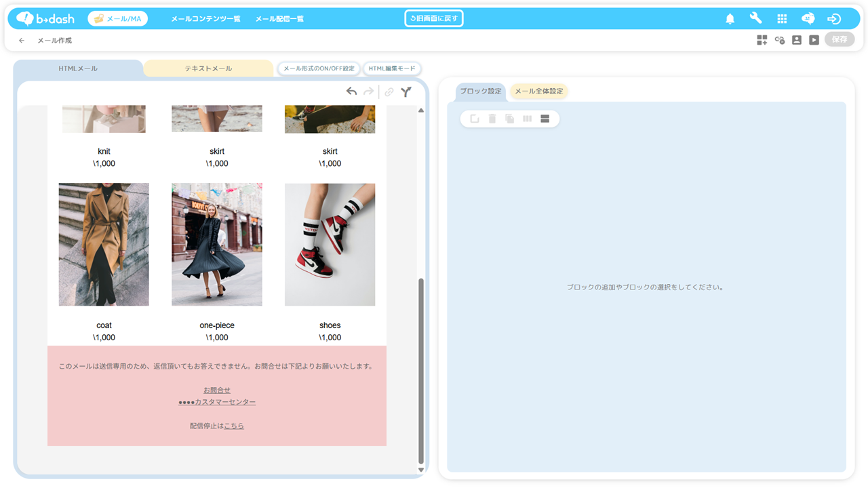Click the brain mascot help icon

tap(808, 19)
